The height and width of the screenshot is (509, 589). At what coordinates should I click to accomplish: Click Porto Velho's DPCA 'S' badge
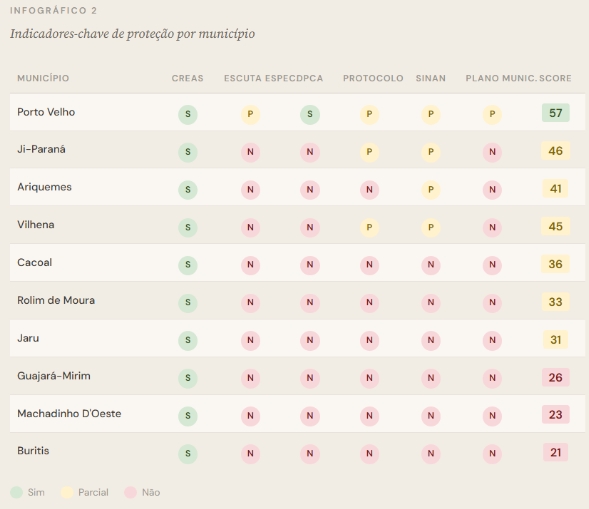click(x=310, y=114)
